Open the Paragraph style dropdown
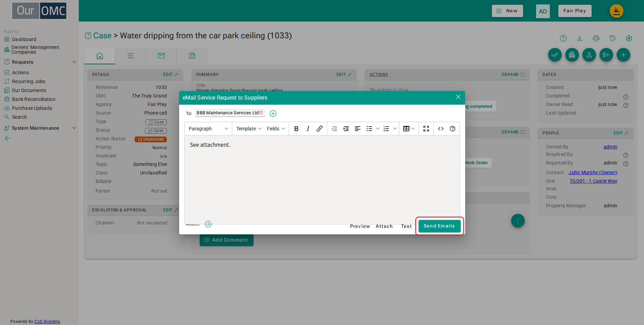 (x=208, y=129)
